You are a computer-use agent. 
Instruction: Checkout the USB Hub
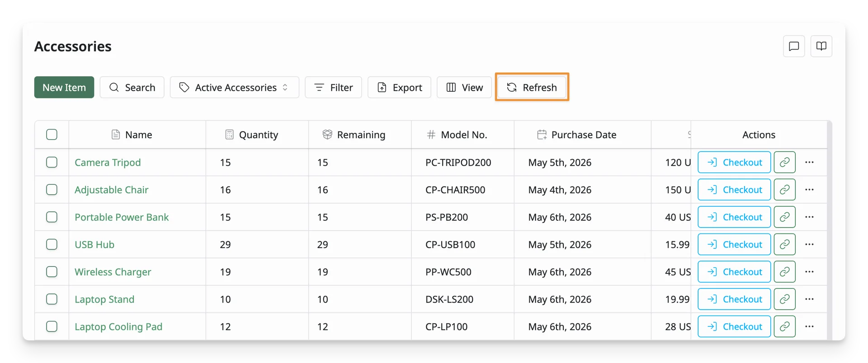tap(734, 244)
